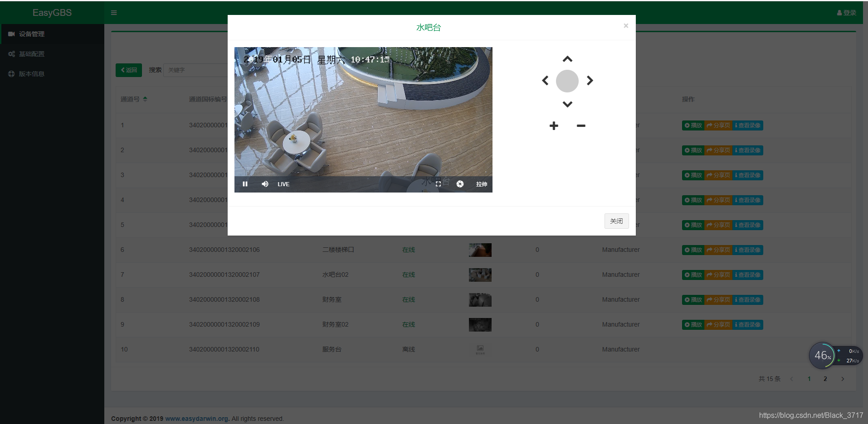868x424 pixels.
Task: Click the 46% network speed widget
Action: tap(835, 356)
